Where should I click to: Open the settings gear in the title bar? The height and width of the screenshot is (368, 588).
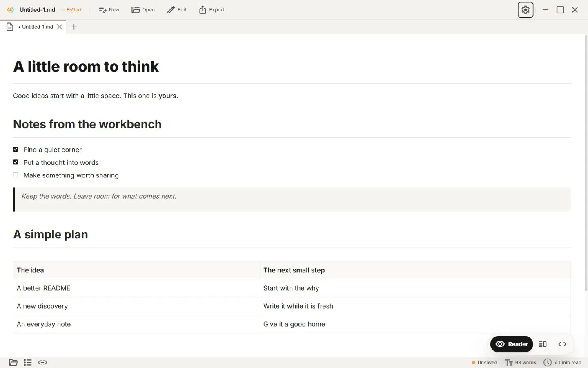coord(526,10)
